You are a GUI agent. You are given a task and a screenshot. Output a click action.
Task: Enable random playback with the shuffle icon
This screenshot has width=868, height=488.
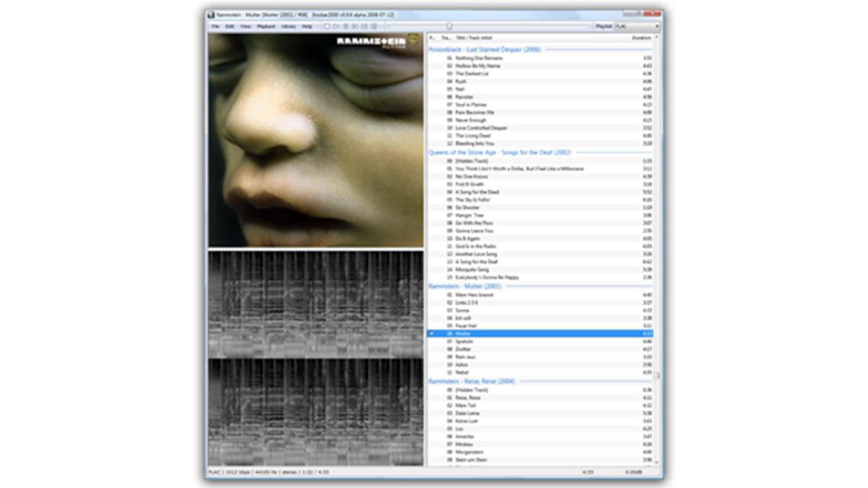(373, 26)
